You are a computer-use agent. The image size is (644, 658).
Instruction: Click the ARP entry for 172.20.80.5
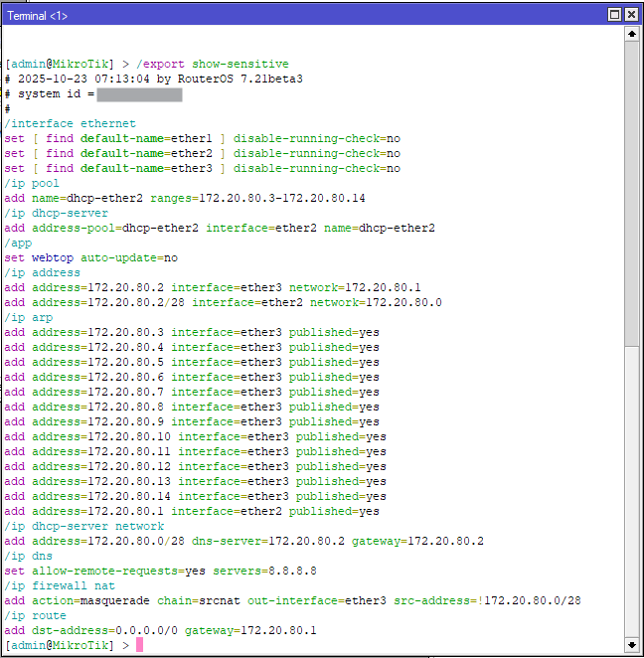[192, 362]
